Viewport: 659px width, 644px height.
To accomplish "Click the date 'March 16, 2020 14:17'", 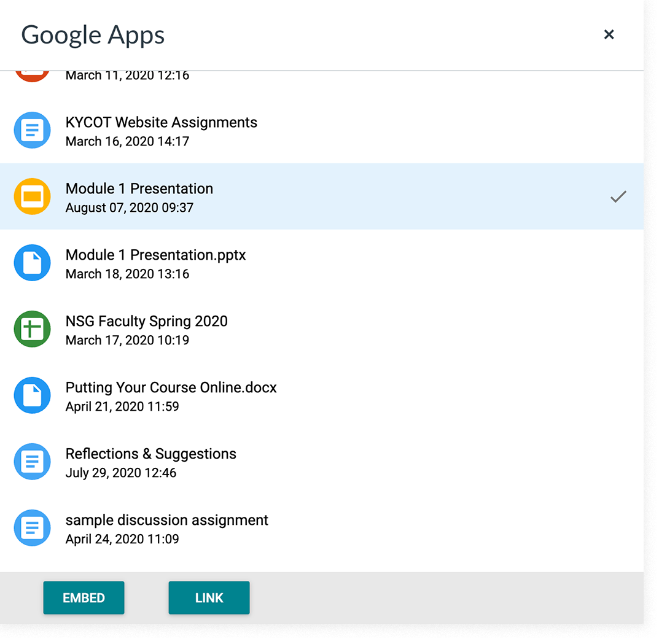I will point(127,142).
